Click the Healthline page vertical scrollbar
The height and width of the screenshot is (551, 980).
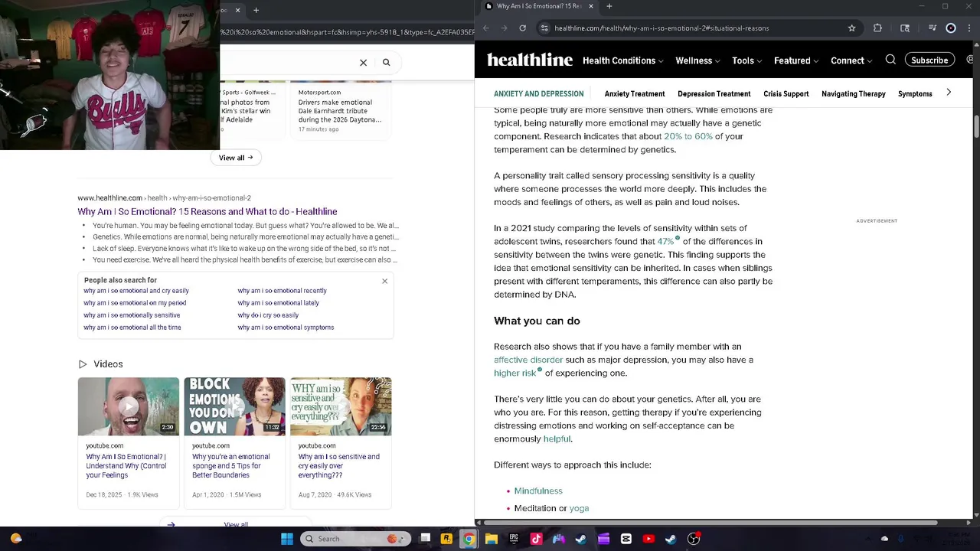[976, 126]
